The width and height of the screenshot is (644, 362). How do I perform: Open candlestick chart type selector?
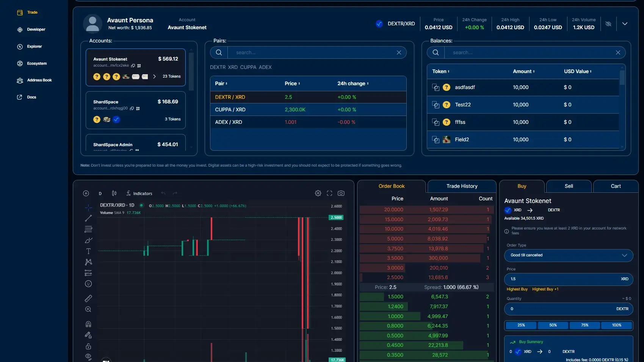114,193
